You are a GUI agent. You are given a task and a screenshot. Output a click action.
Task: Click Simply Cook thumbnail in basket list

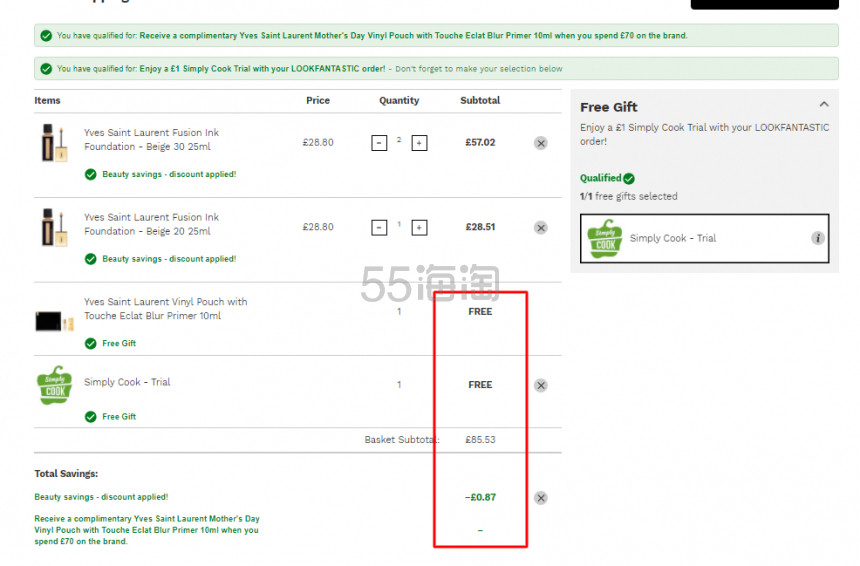click(54, 386)
